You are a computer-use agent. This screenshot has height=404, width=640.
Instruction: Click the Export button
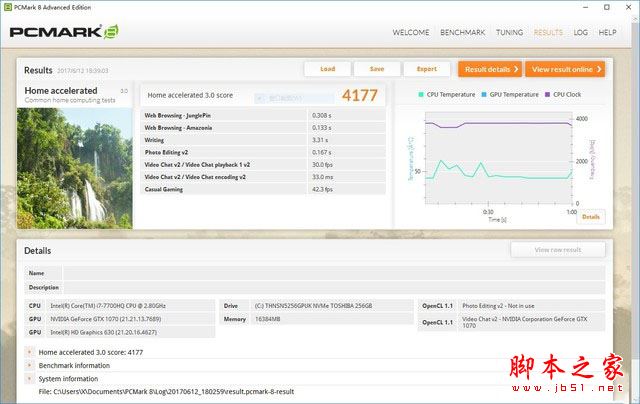point(427,69)
